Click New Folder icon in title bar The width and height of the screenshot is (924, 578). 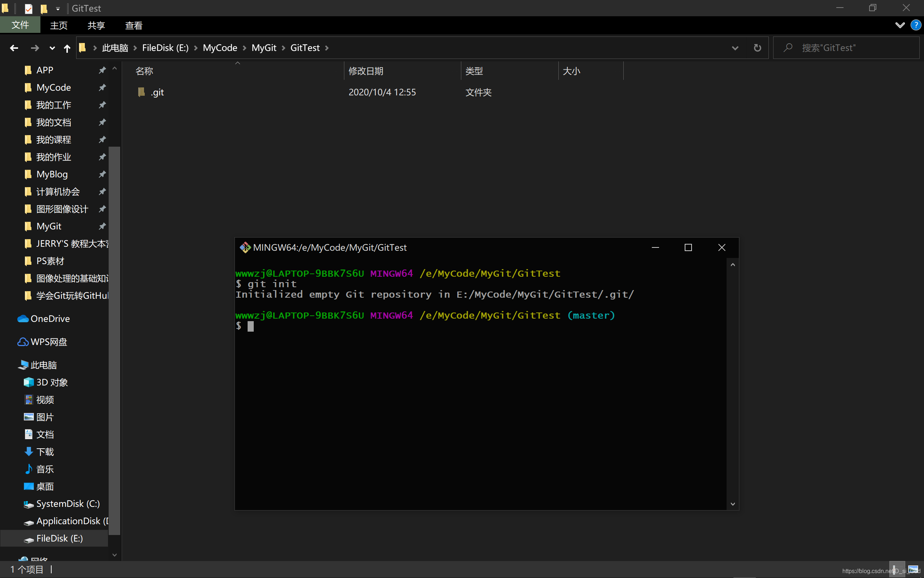(44, 8)
